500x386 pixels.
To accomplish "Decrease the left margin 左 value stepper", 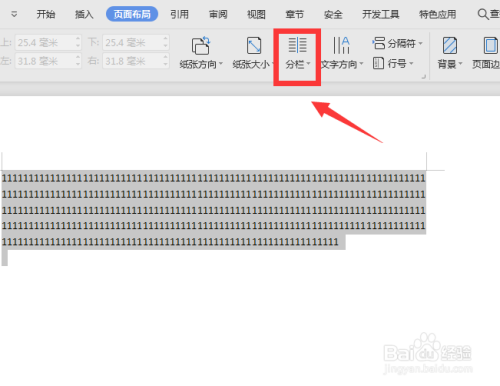I will click(x=78, y=65).
